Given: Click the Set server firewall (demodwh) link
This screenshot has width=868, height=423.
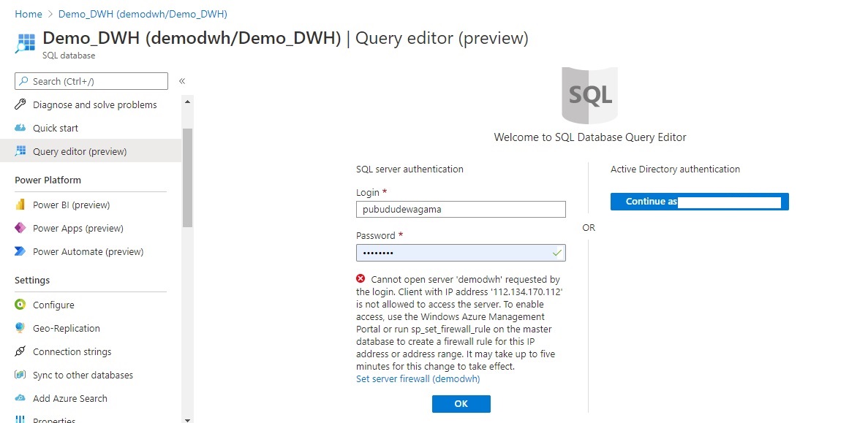Looking at the screenshot, I should point(418,378).
